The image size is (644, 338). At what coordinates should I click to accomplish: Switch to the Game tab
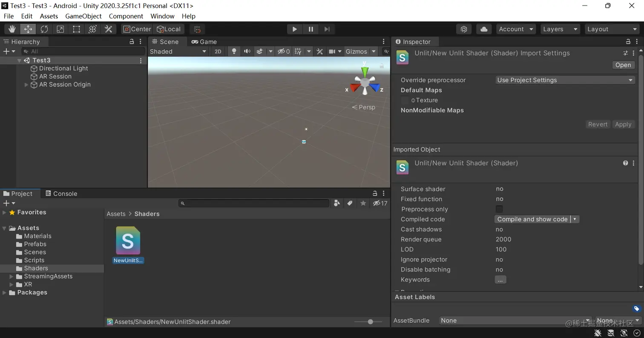[x=204, y=42]
